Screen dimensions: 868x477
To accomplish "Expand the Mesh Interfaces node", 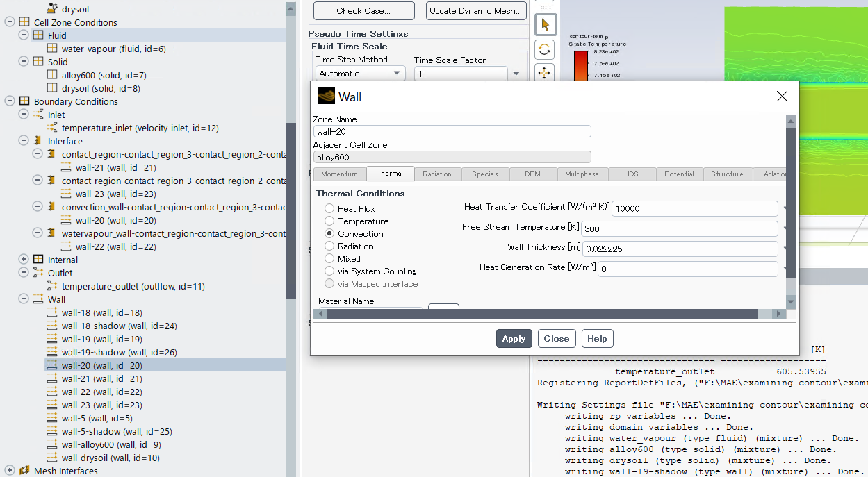I will 10,471.
